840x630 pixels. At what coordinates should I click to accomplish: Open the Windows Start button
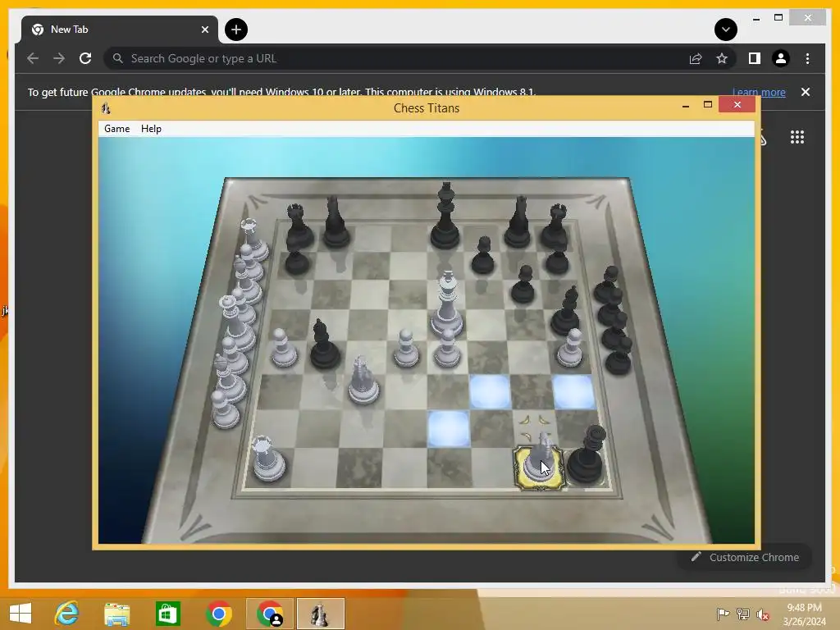(21, 614)
